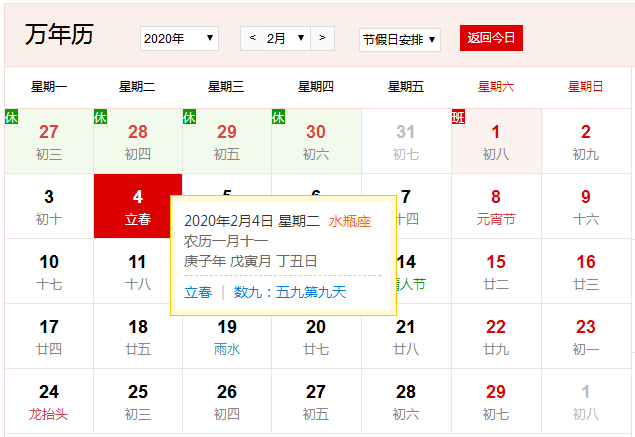Click the 返回今日 button

pyautogui.click(x=491, y=38)
